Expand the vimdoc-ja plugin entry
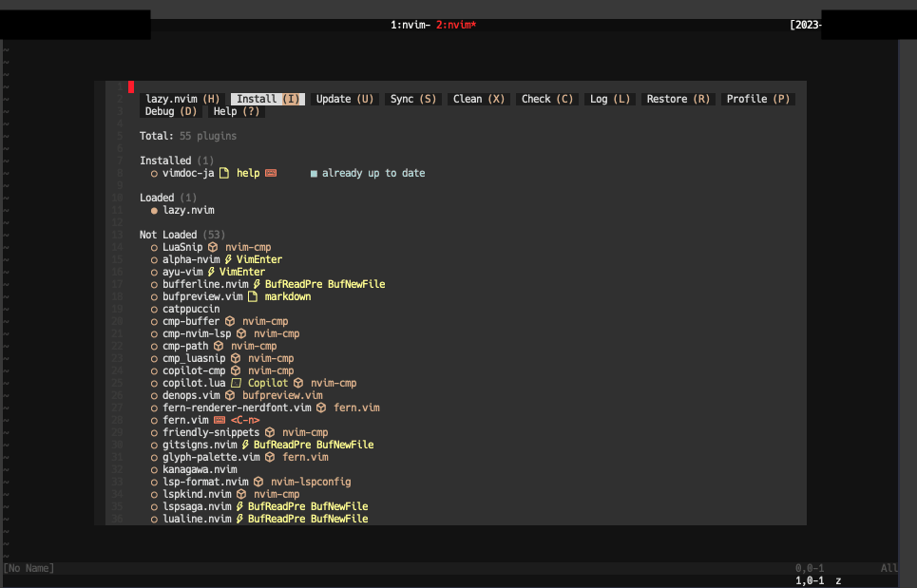 tap(188, 173)
